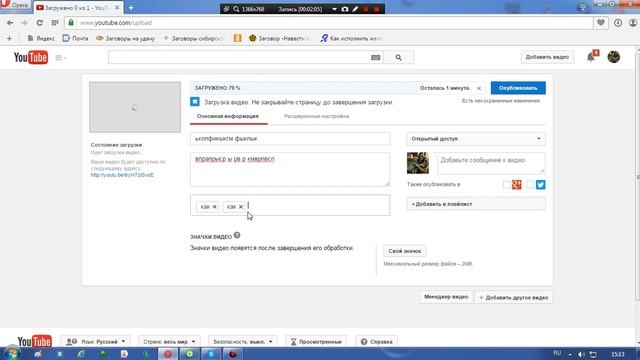Open the Windows Start button
The height and width of the screenshot is (360, 640).
(x=11, y=353)
